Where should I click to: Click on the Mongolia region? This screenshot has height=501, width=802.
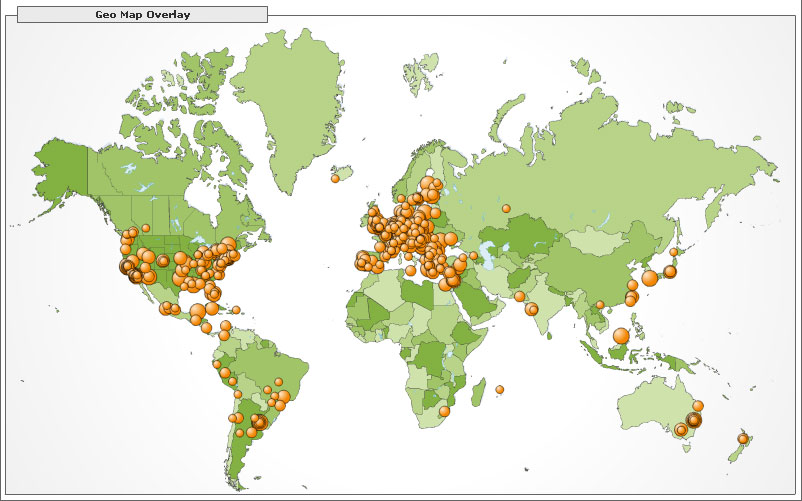(598, 240)
